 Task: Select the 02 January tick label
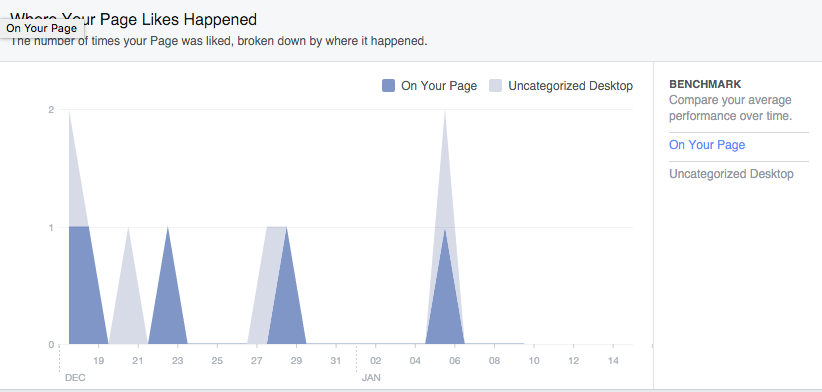click(375, 361)
